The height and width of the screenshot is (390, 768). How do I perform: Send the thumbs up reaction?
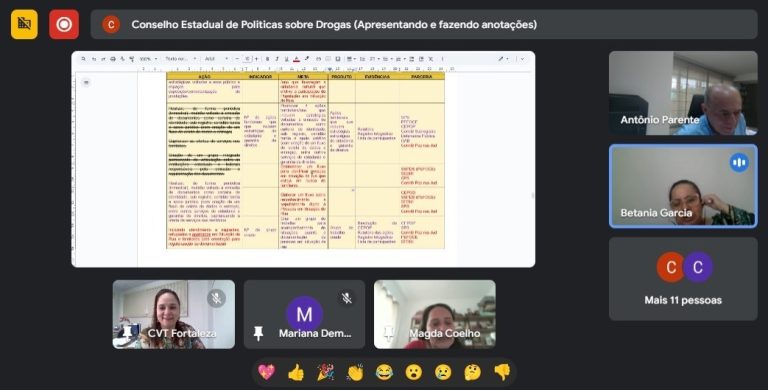point(296,372)
